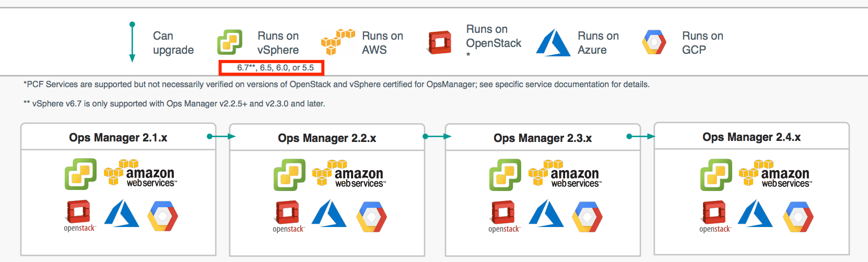868x262 pixels.
Task: Click the Ops Manager 2.1.x heading
Action: (x=118, y=138)
